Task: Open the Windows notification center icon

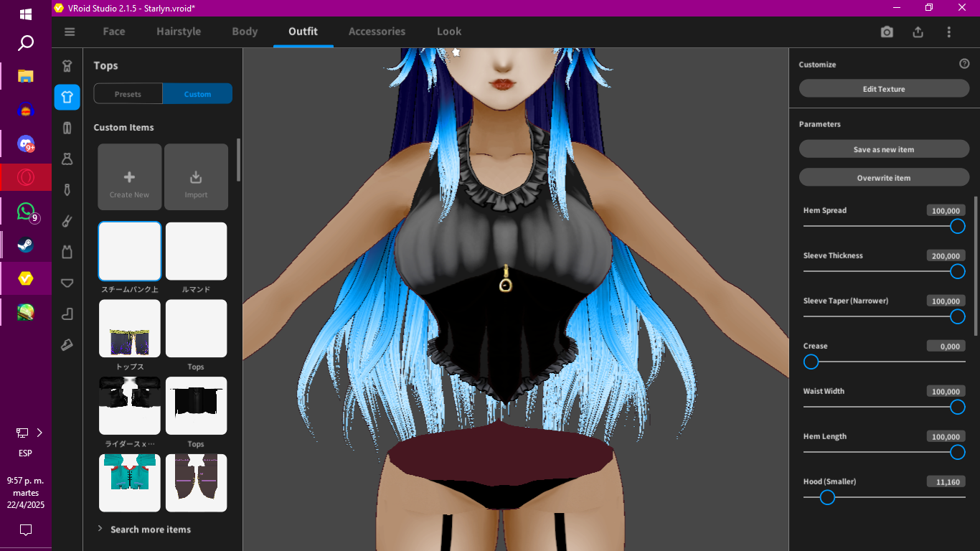Action: 26,530
